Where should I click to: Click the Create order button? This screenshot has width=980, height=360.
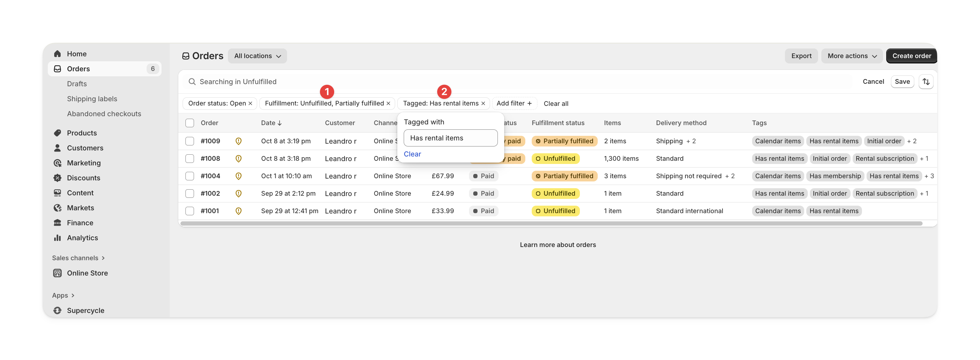click(x=911, y=56)
